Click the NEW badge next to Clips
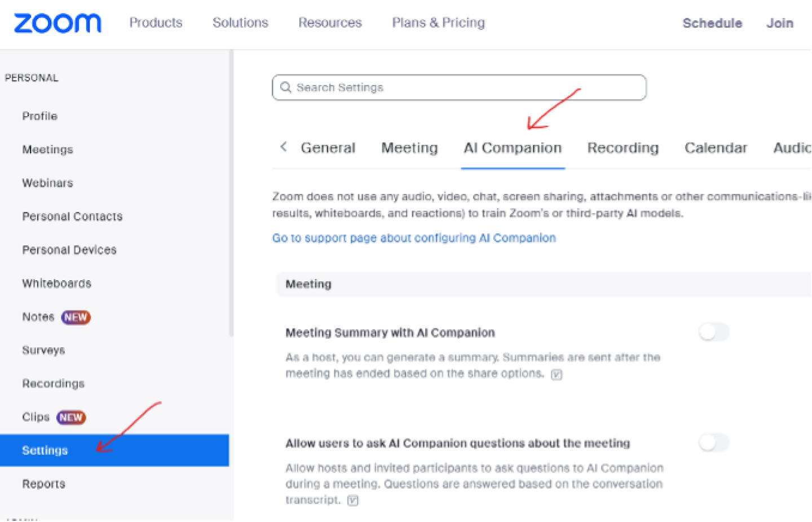Viewport: 812px width, 522px height. click(x=71, y=418)
